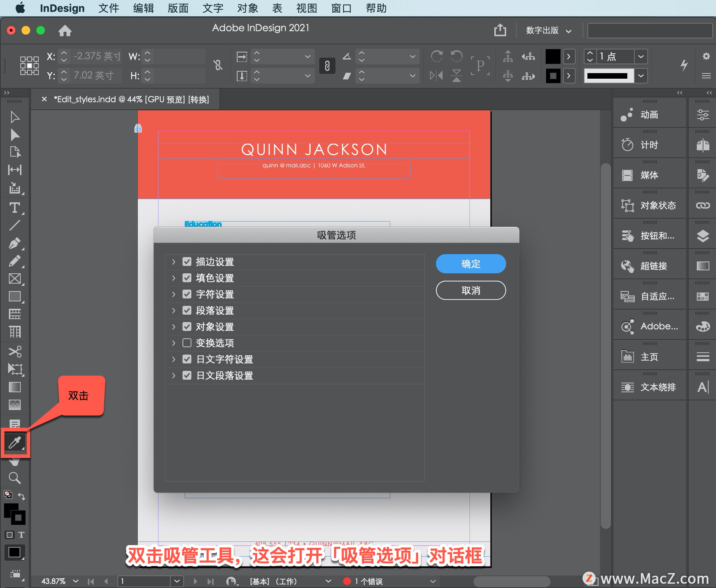The width and height of the screenshot is (716, 588).
Task: Expand the 段落设置 disclosure arrow
Action: pos(173,310)
